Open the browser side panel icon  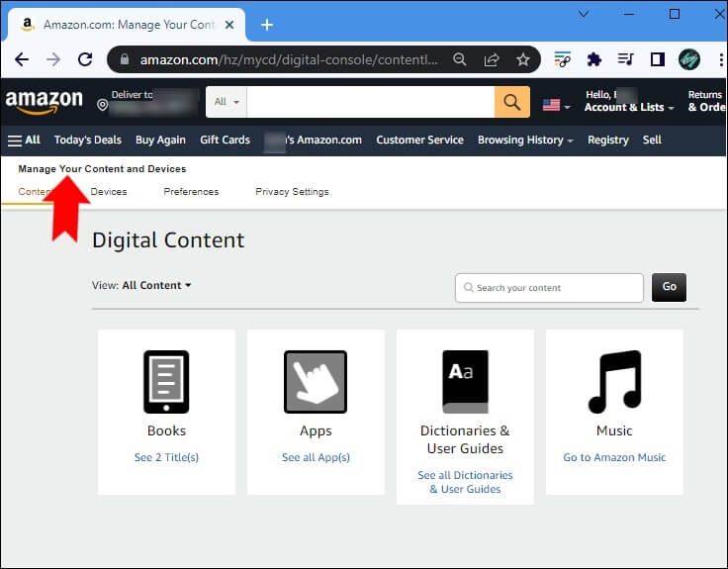[x=658, y=59]
